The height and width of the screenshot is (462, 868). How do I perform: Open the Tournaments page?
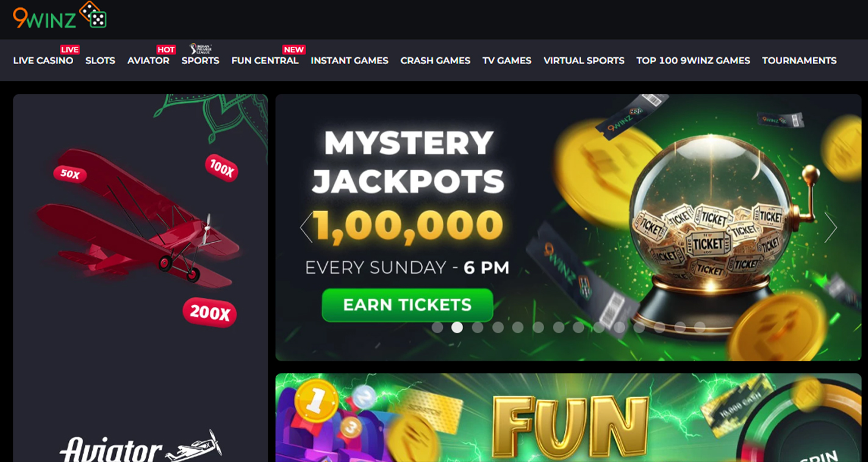pos(799,60)
